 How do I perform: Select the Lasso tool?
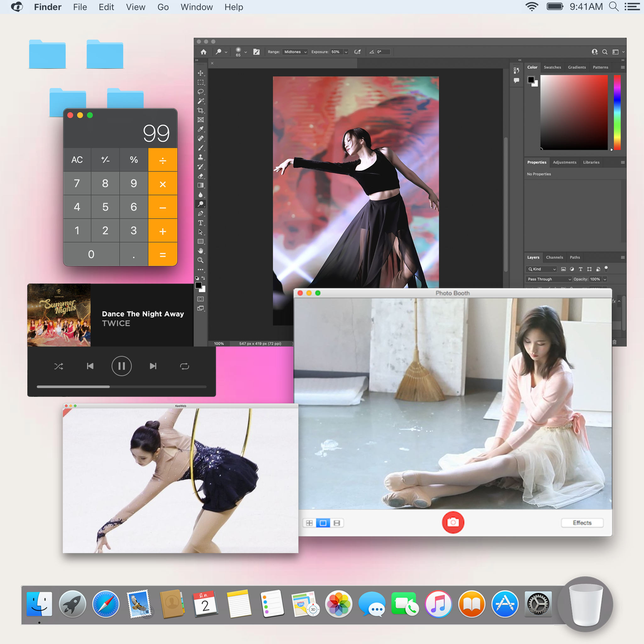click(200, 92)
